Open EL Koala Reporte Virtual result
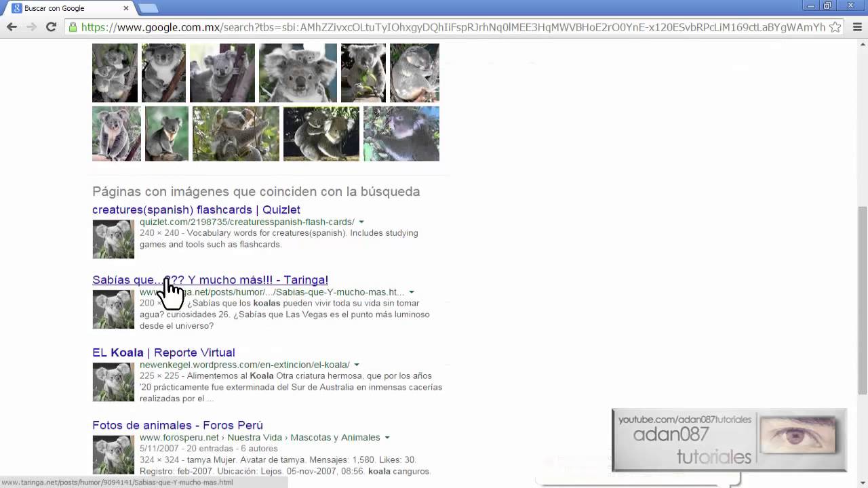Viewport: 868px width, 488px height. [163, 352]
